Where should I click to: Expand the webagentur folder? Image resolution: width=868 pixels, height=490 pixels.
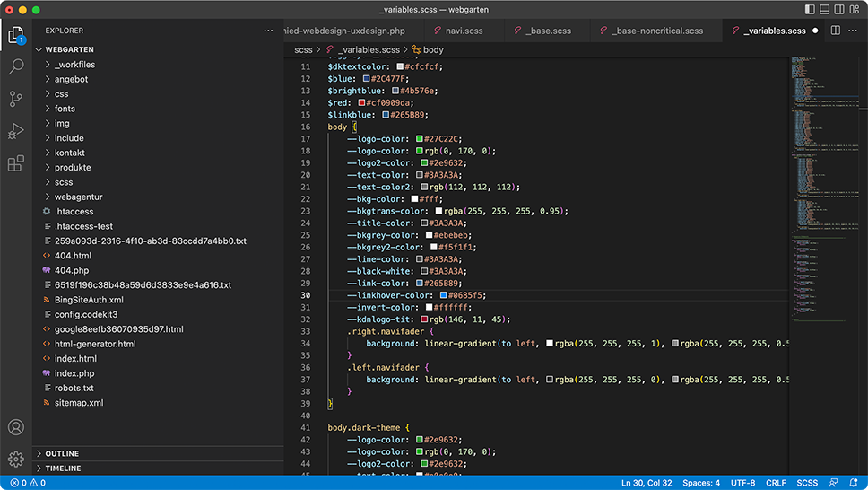(x=158, y=197)
